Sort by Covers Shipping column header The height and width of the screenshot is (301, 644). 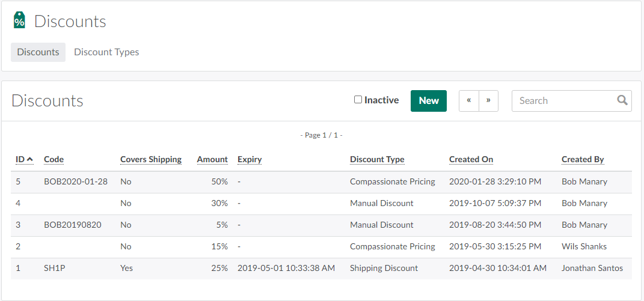tap(150, 159)
